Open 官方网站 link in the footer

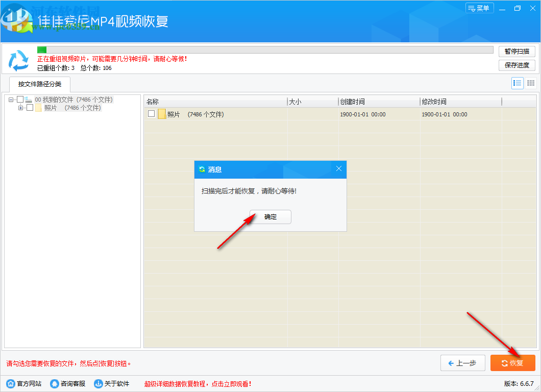29,384
